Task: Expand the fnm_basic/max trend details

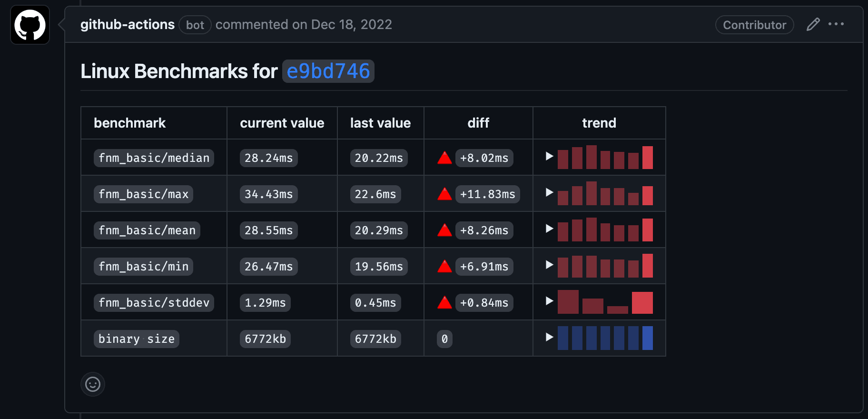Action: pos(549,192)
